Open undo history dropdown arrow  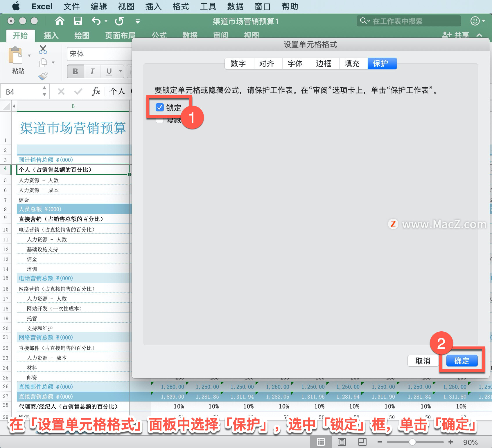coord(106,21)
